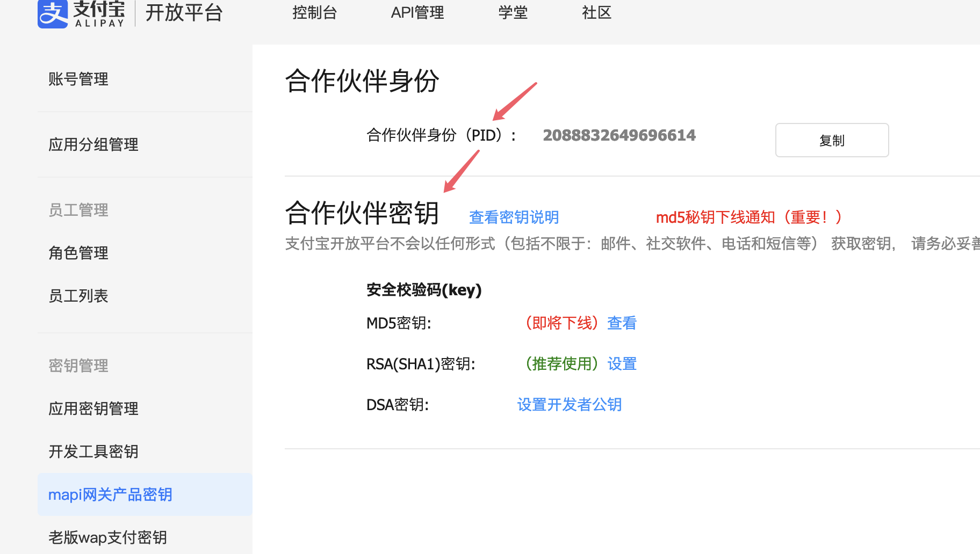This screenshot has width=980, height=554.
Task: Go to the 学堂 top menu
Action: (x=513, y=12)
